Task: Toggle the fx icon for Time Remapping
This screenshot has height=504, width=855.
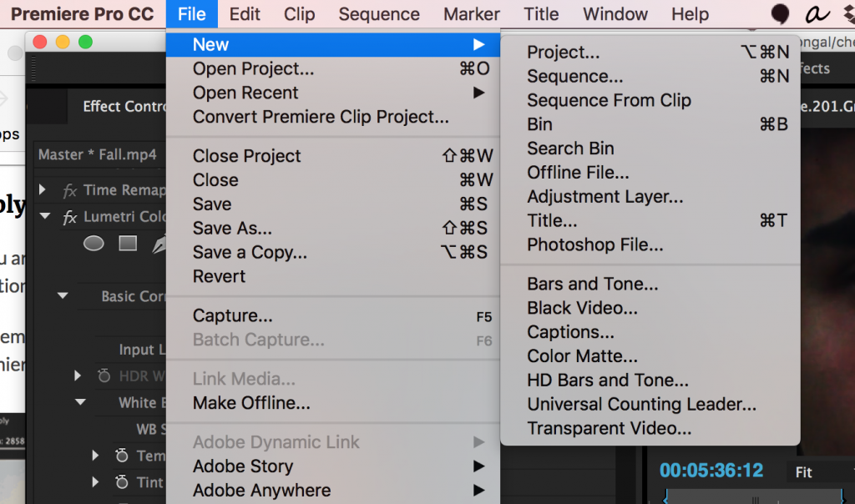Action: click(70, 190)
